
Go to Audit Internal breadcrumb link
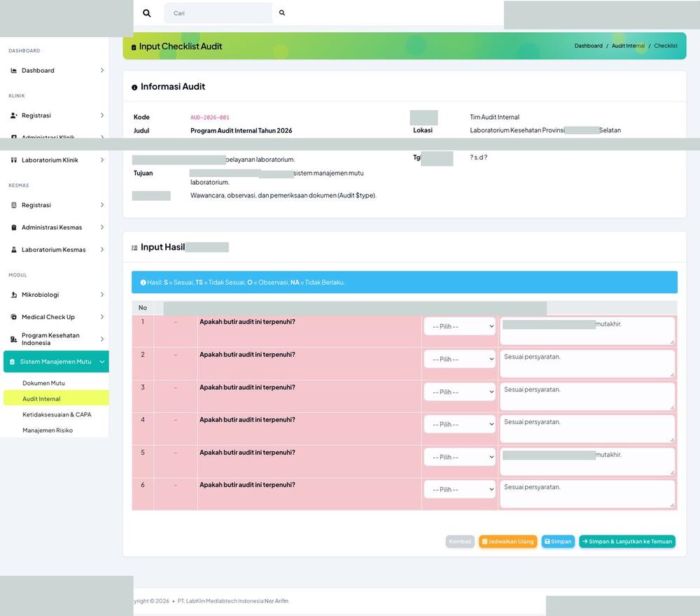[628, 46]
